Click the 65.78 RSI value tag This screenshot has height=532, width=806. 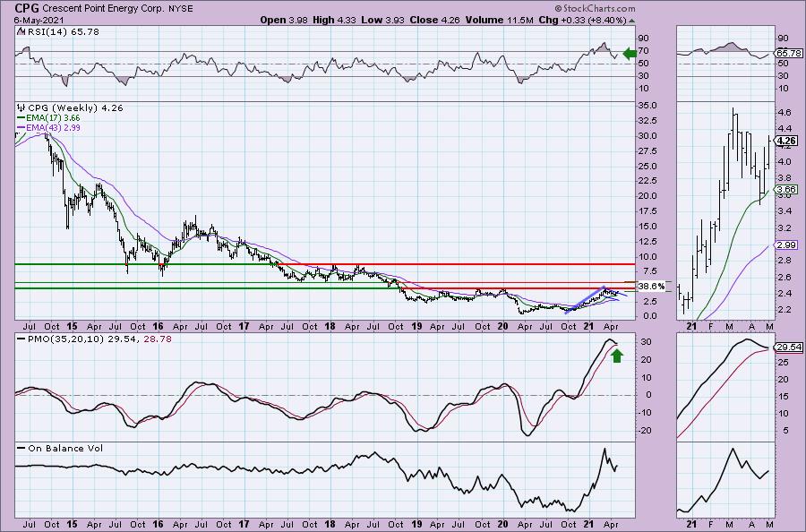[789, 53]
